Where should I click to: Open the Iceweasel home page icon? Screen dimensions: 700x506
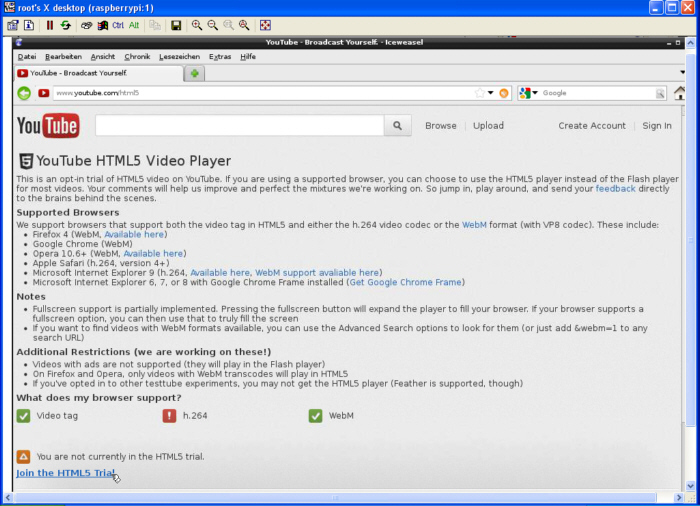[x=679, y=93]
